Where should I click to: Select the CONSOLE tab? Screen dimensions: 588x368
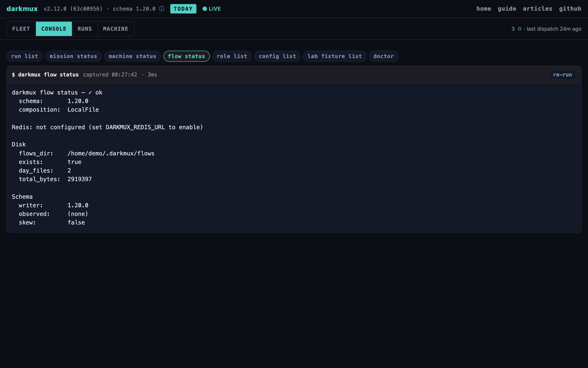point(54,29)
